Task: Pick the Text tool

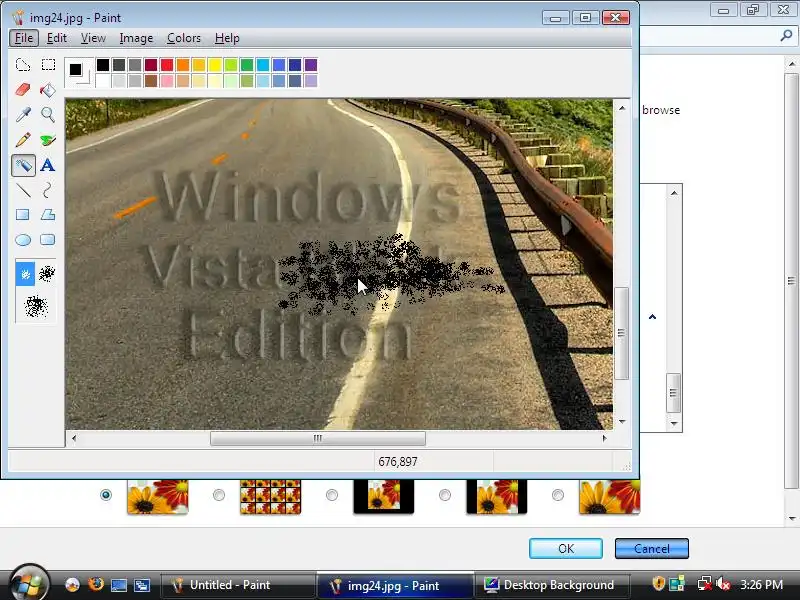Action: point(48,165)
